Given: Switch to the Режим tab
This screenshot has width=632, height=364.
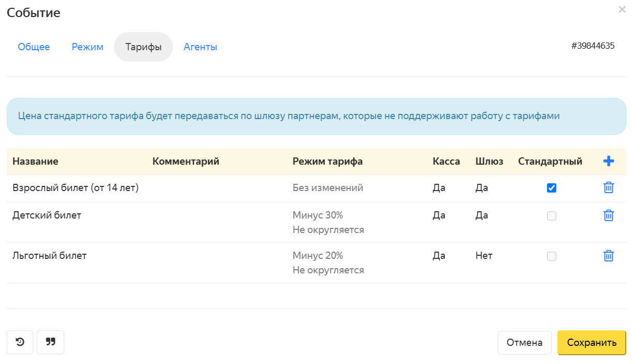Looking at the screenshot, I should pos(88,47).
